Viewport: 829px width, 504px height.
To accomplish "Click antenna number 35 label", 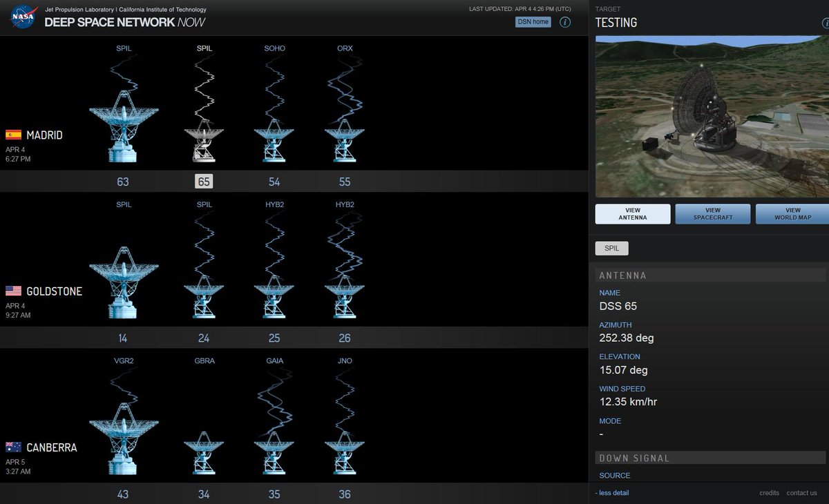I will (x=274, y=494).
